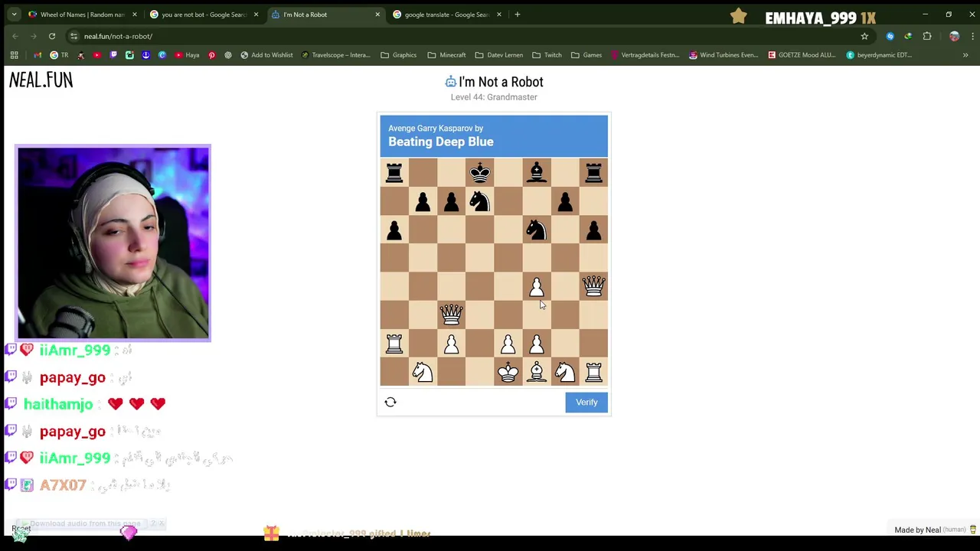
Task: Open Chrome three-dot menu
Action: pos(972,36)
